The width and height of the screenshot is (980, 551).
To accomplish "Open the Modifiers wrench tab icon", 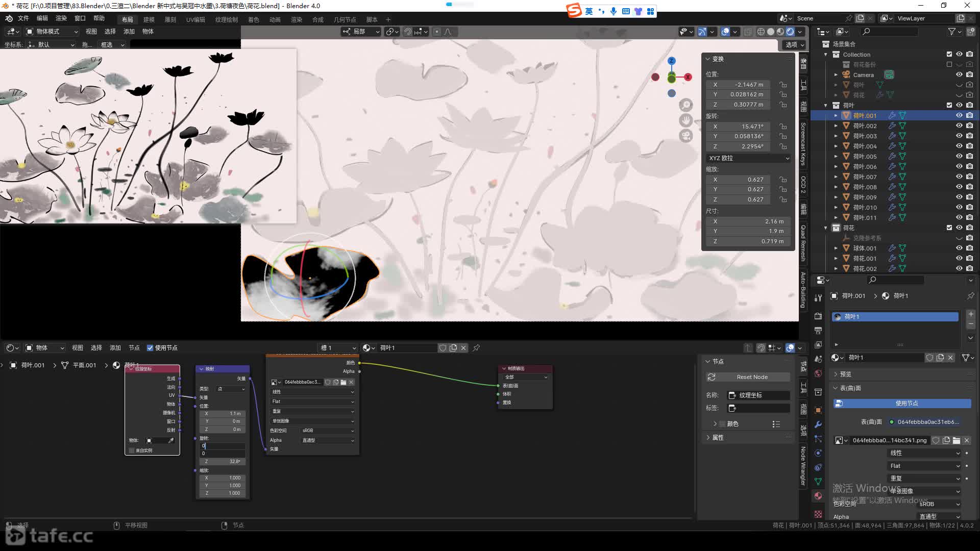I will 818,424.
